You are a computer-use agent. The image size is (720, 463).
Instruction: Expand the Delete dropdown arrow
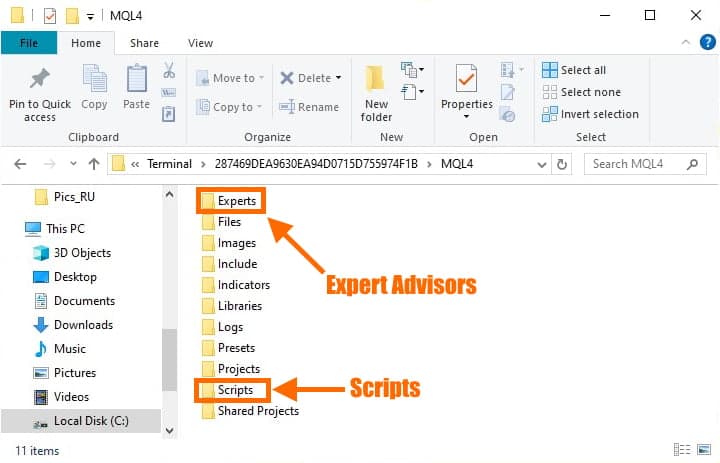pos(338,78)
